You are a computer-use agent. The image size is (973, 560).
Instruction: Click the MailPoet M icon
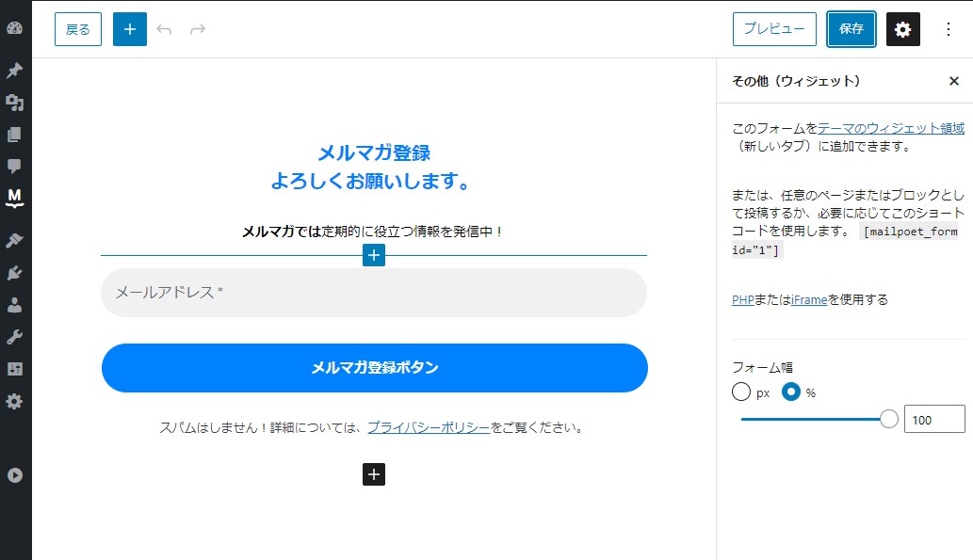click(x=14, y=198)
